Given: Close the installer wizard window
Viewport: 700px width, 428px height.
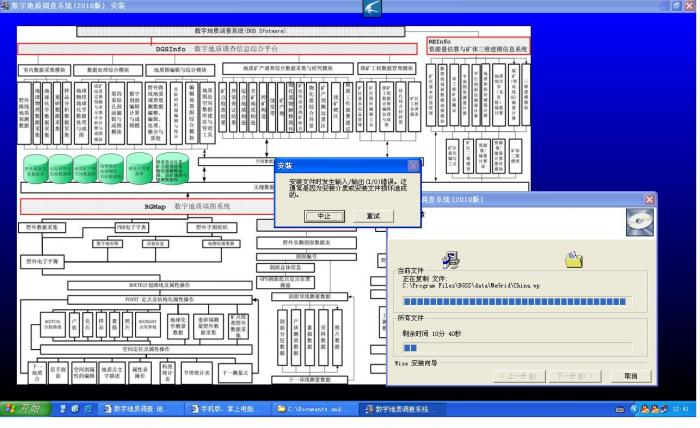Looking at the screenshot, I should click(x=649, y=200).
